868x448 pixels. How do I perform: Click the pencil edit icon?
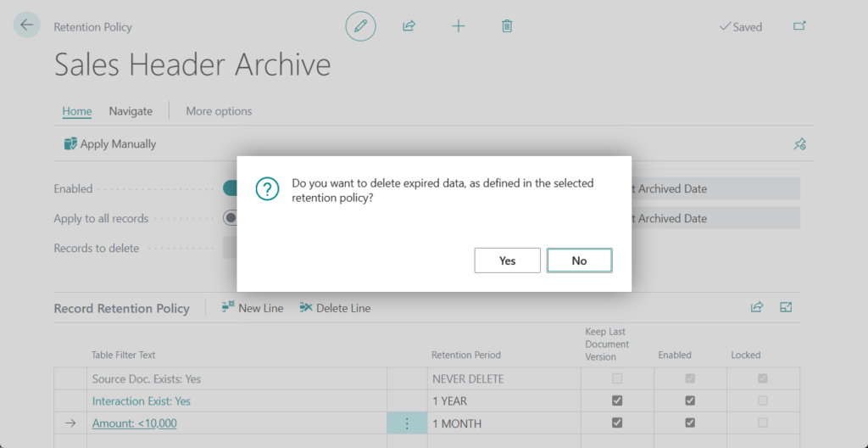360,26
